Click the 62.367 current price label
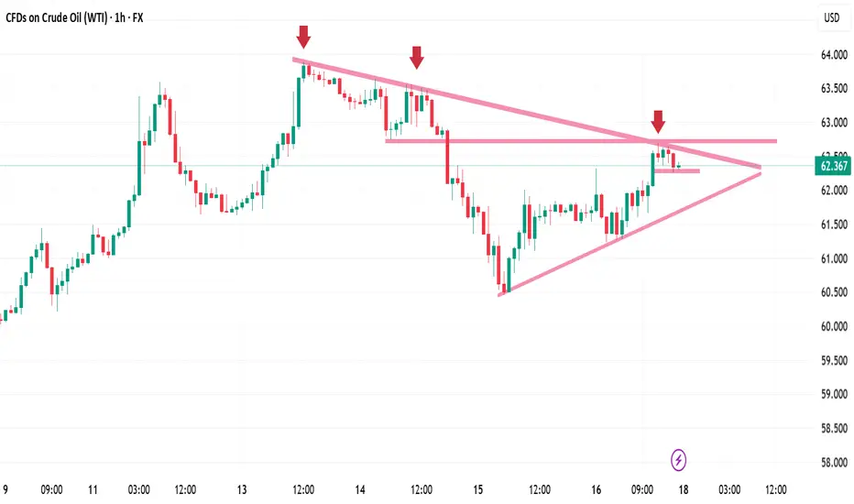The height and width of the screenshot is (504, 854). (x=833, y=166)
